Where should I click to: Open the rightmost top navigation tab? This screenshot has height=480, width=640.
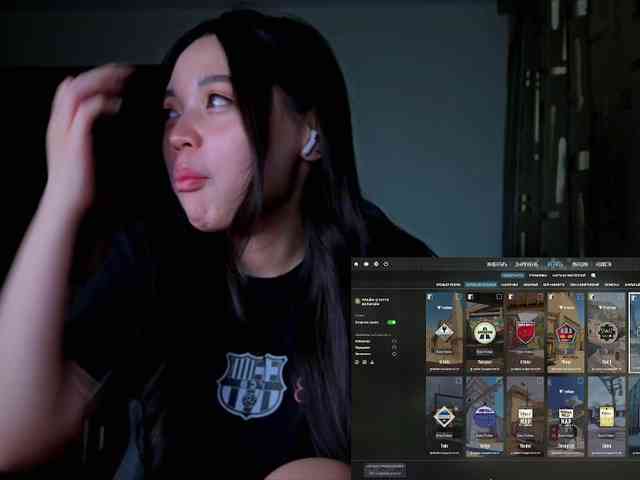pyautogui.click(x=604, y=264)
